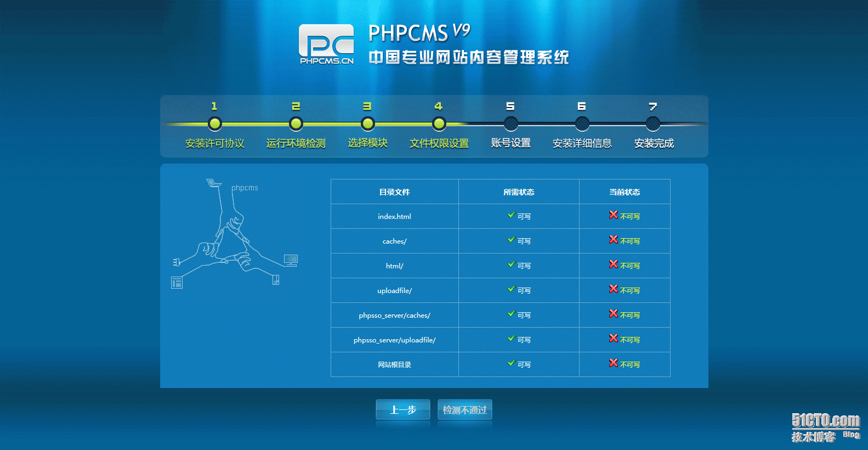Click the green check beside top-level caches/
The image size is (868, 450).
click(512, 240)
